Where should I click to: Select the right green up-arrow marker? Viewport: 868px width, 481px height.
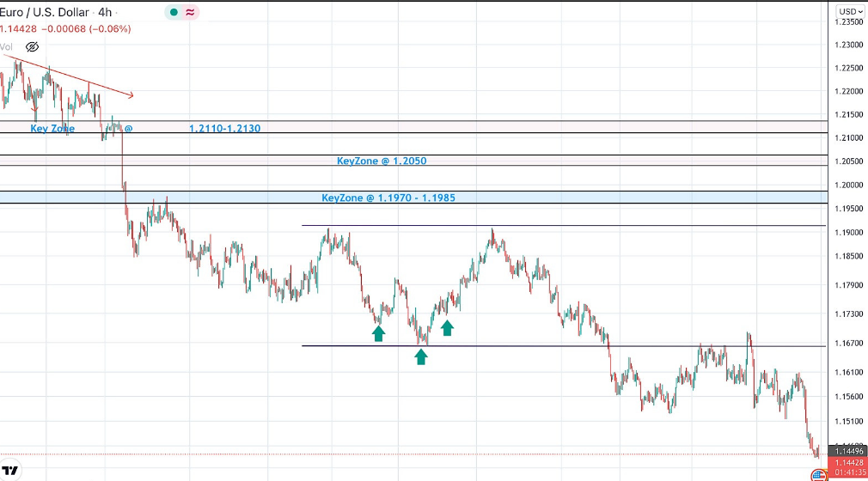pyautogui.click(x=447, y=326)
